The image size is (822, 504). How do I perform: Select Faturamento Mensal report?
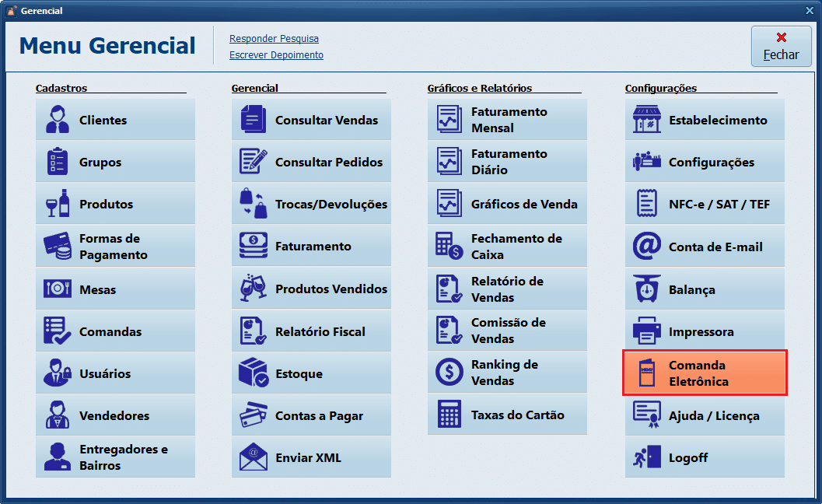coord(507,120)
